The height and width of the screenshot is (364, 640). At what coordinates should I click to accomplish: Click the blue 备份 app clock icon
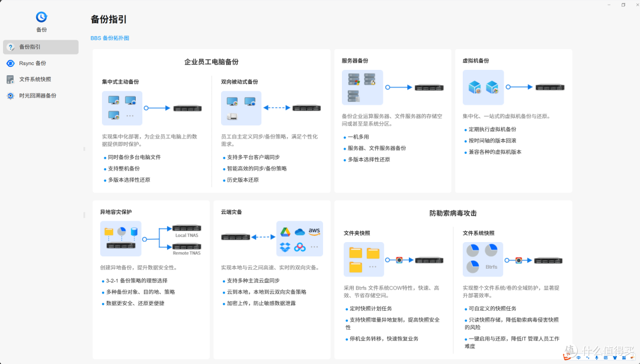[x=41, y=17]
